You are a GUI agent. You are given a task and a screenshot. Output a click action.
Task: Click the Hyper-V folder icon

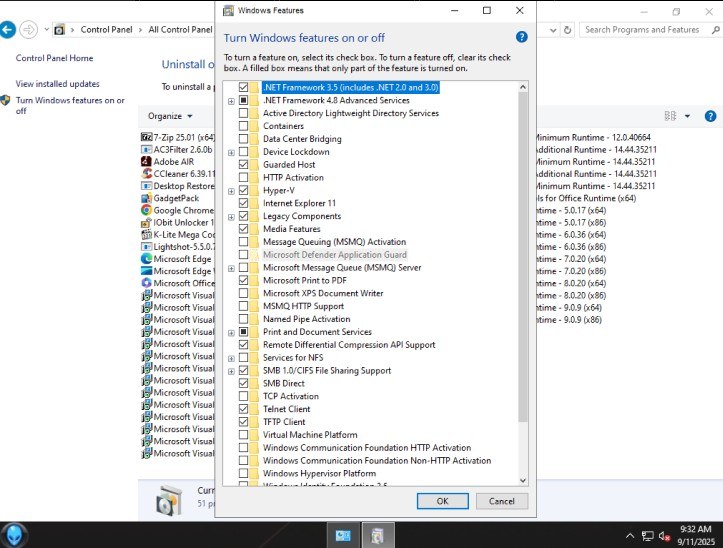(254, 190)
